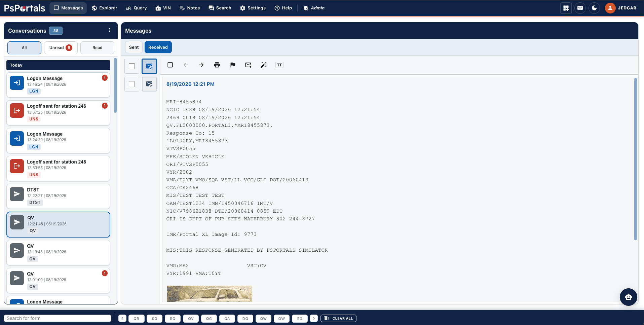Open the QA form shortcut
The width and height of the screenshot is (644, 325).
227,318
